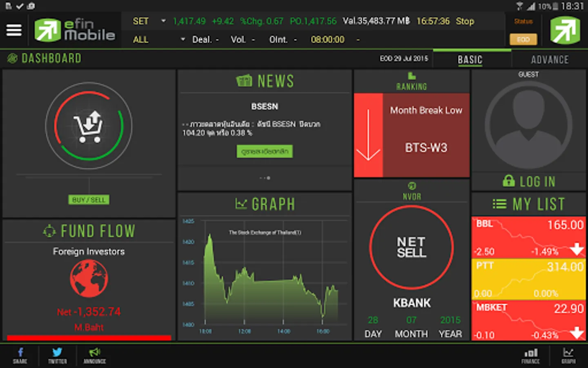588x368 pixels.
Task: Tap the NVDR year value 2015
Action: 450,320
